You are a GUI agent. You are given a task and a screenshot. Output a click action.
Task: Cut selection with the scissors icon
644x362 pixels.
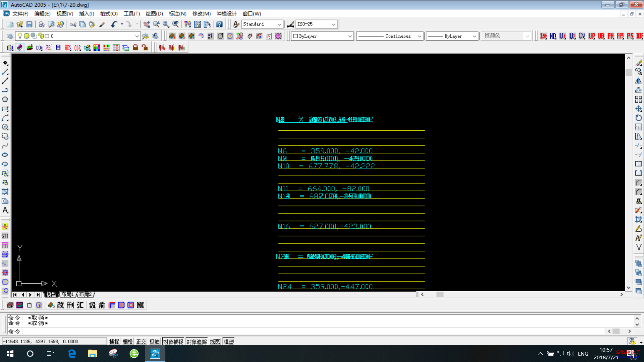click(x=73, y=24)
